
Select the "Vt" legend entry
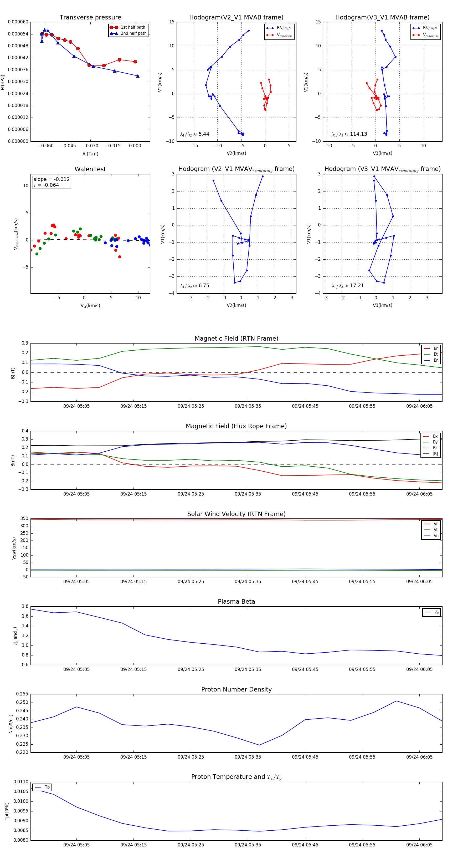[x=431, y=530]
